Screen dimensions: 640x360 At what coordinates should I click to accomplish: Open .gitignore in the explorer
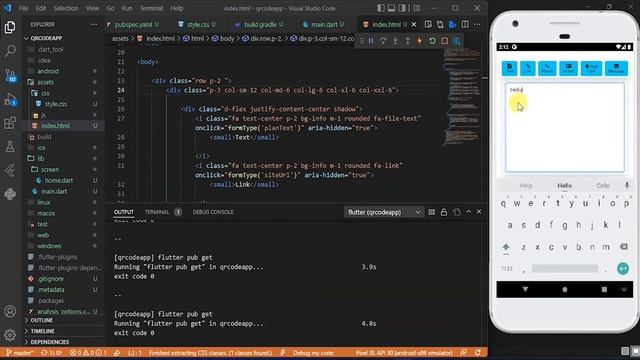[x=51, y=279]
